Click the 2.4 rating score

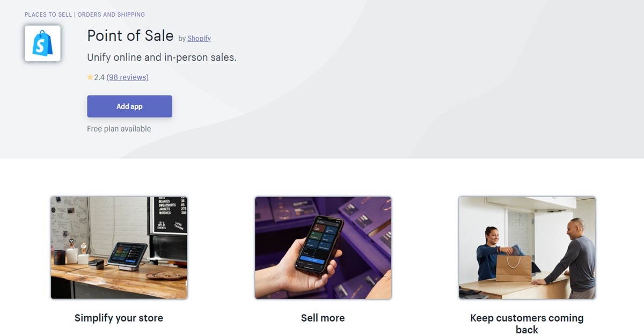click(99, 77)
